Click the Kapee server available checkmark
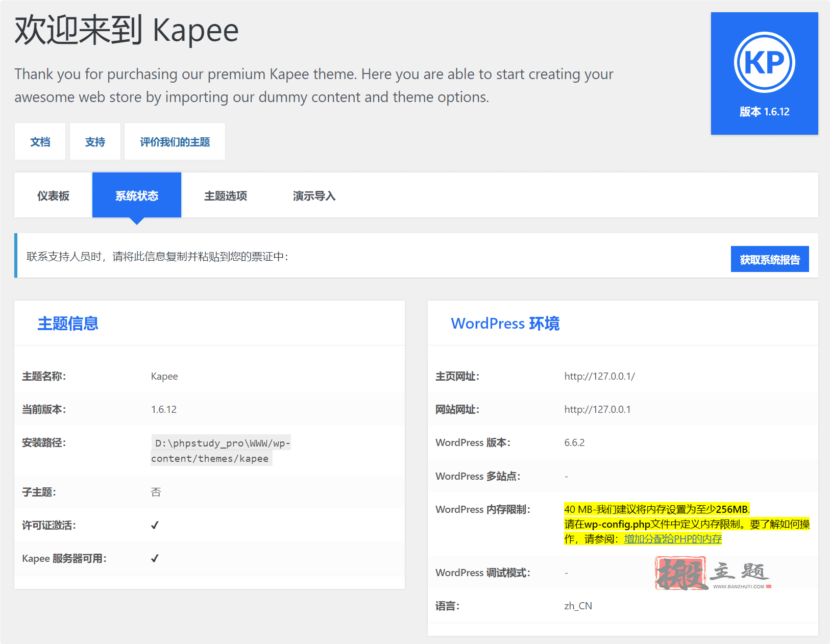The image size is (830, 644). coord(155,558)
